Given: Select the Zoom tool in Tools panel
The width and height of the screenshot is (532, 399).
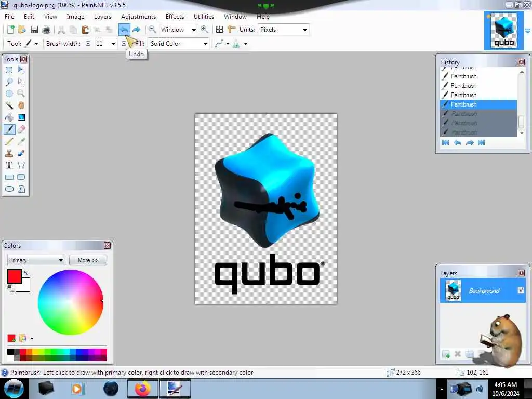Looking at the screenshot, I should 21,94.
